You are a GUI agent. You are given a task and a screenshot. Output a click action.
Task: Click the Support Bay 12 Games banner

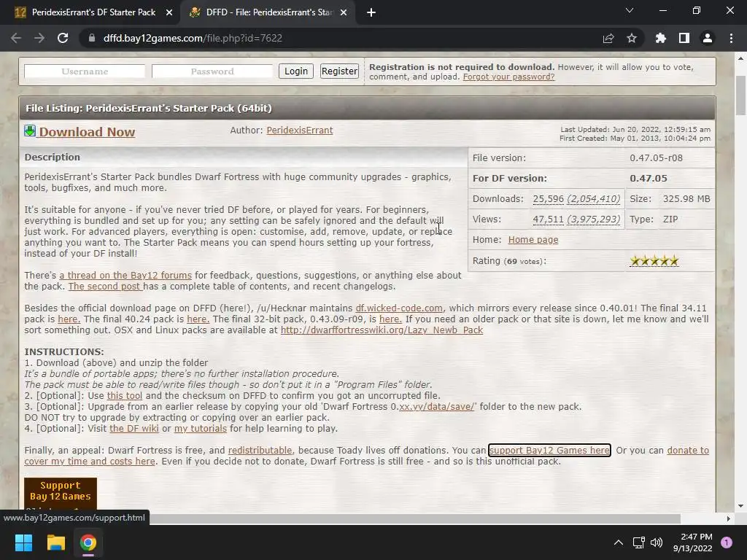(61, 494)
